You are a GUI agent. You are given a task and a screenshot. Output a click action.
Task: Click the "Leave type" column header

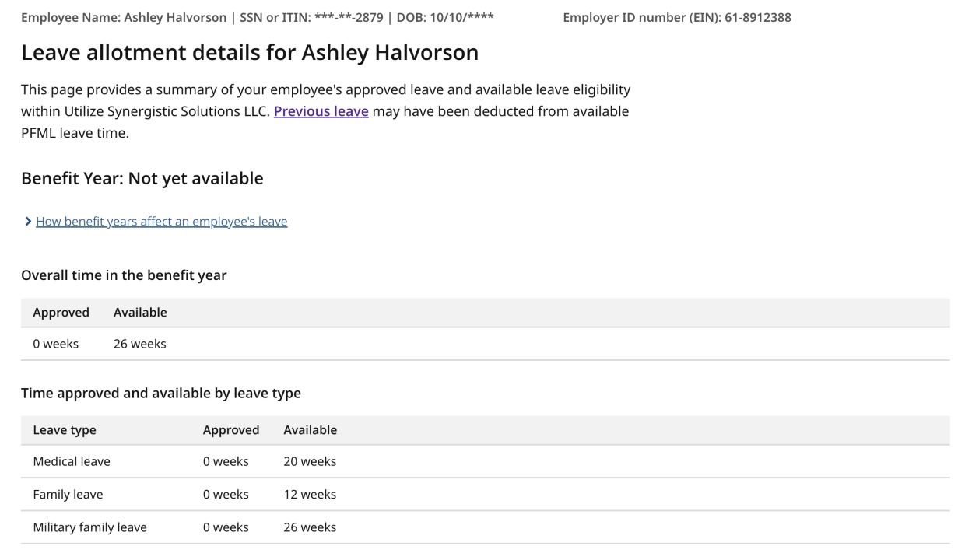[x=65, y=430]
